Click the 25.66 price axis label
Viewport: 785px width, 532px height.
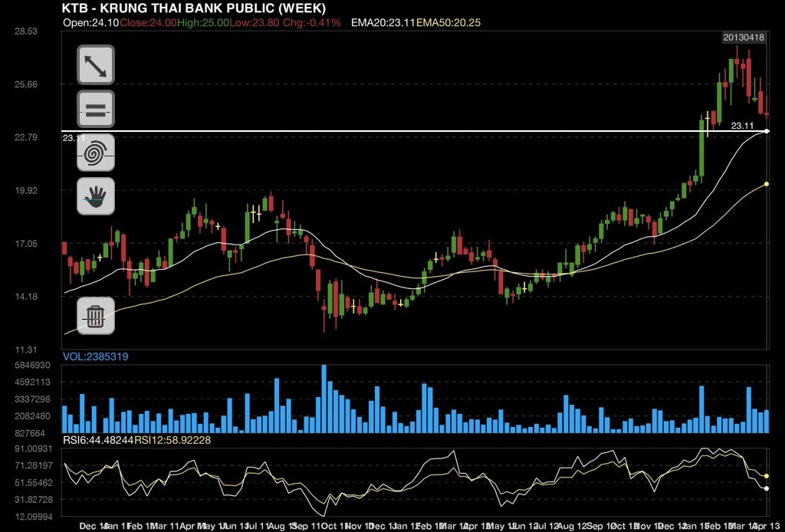tap(26, 84)
